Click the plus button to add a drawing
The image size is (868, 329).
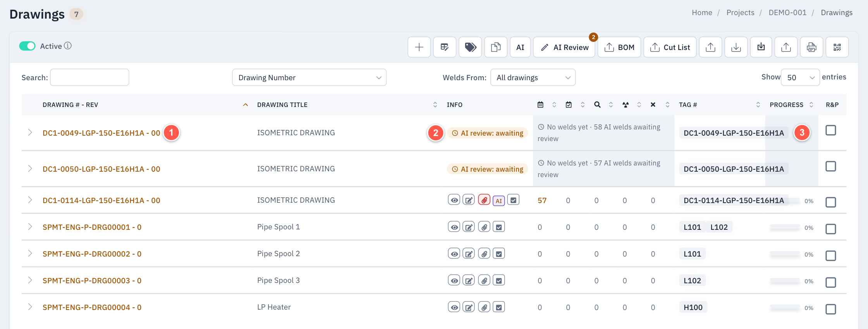tap(419, 47)
